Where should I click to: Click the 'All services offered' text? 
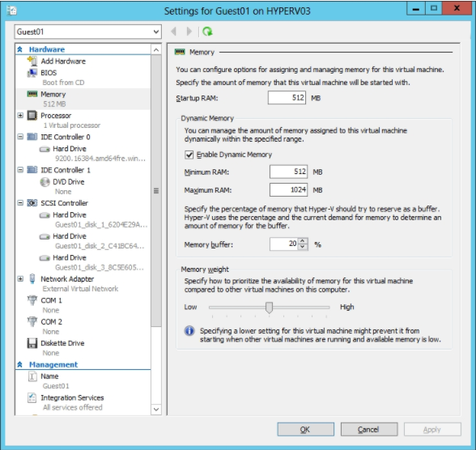[x=73, y=408]
